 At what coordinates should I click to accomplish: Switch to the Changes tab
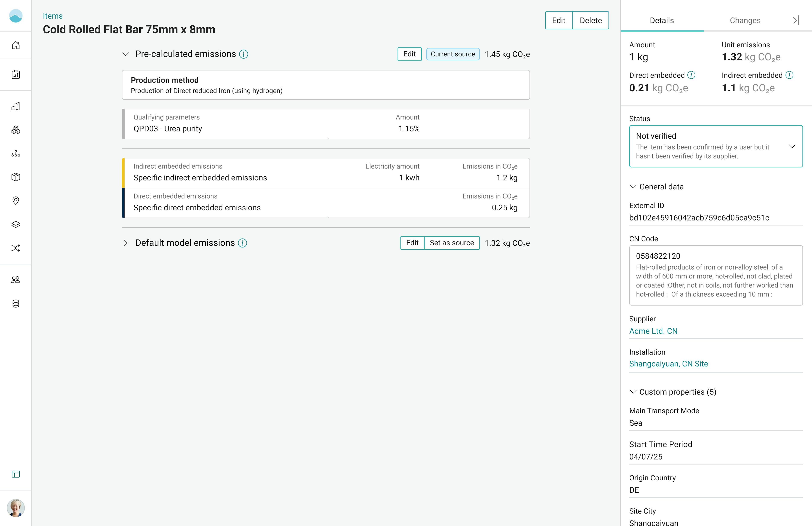point(745,21)
